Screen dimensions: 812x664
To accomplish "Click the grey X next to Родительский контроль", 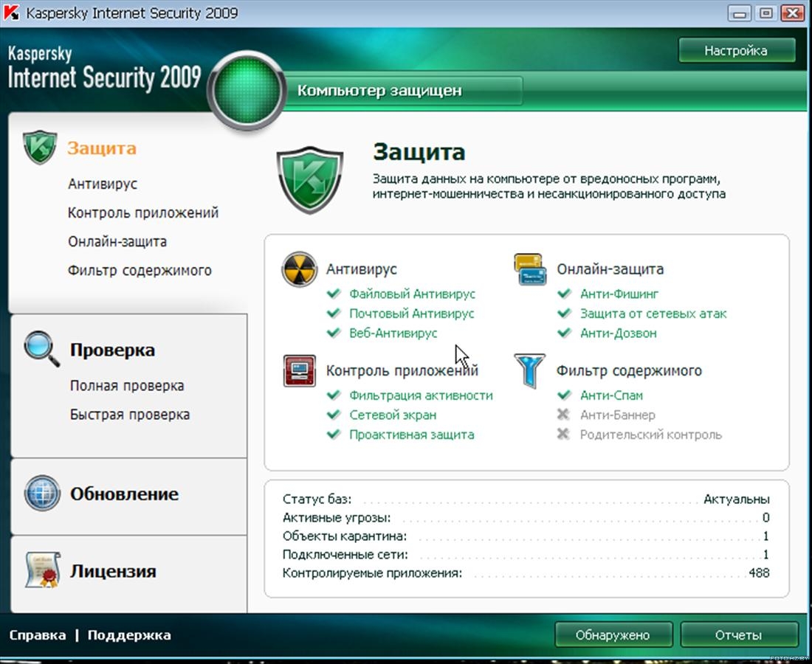I will (x=563, y=434).
